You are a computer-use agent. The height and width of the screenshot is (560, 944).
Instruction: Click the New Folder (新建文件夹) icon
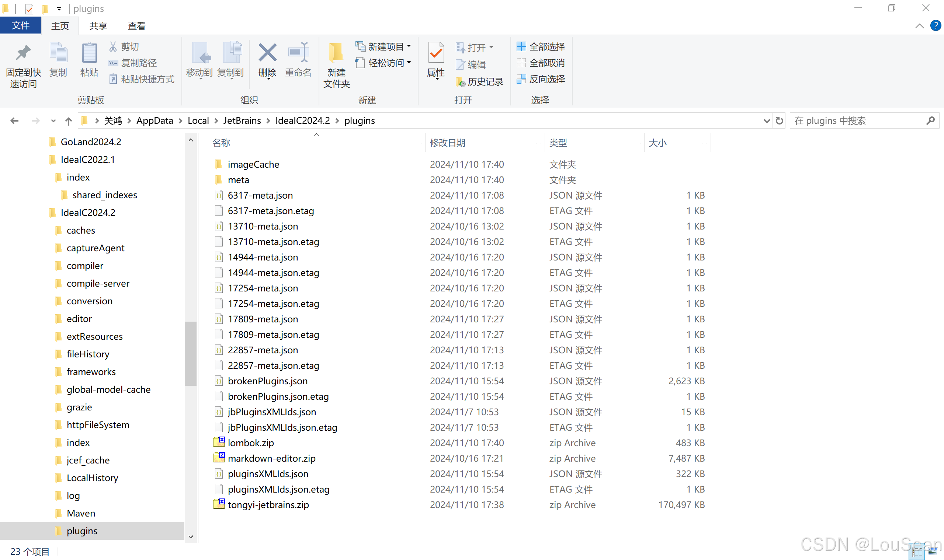[336, 53]
